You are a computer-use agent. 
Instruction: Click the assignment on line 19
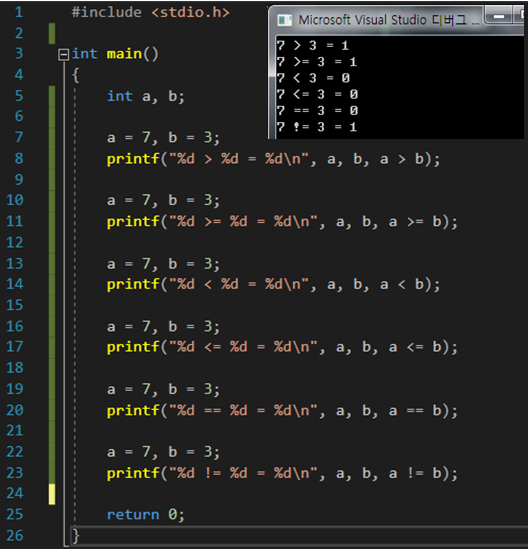(x=163, y=389)
